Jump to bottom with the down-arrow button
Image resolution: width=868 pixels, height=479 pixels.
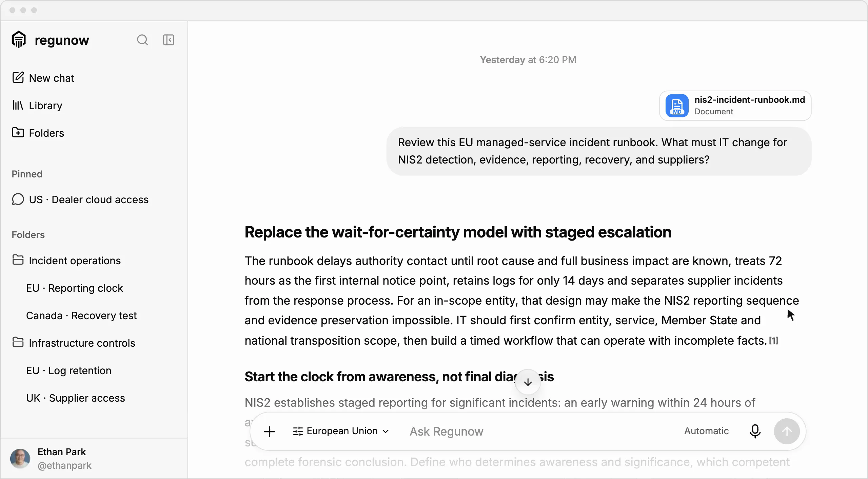click(x=528, y=382)
